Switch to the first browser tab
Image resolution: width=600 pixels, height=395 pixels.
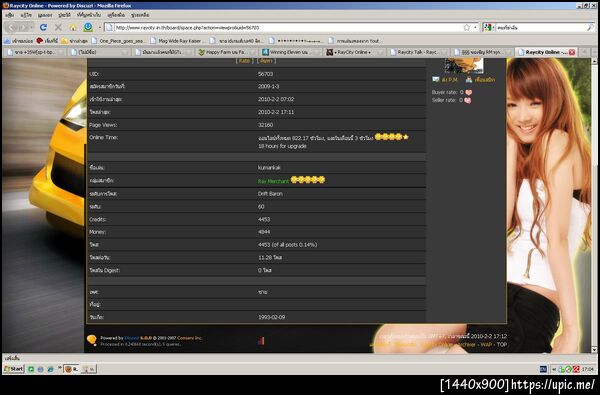click(x=34, y=52)
